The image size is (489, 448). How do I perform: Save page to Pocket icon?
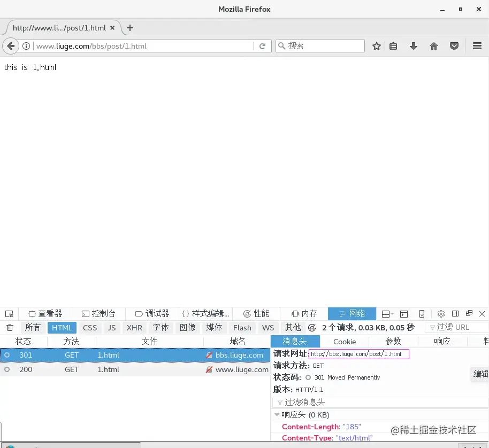click(x=454, y=46)
